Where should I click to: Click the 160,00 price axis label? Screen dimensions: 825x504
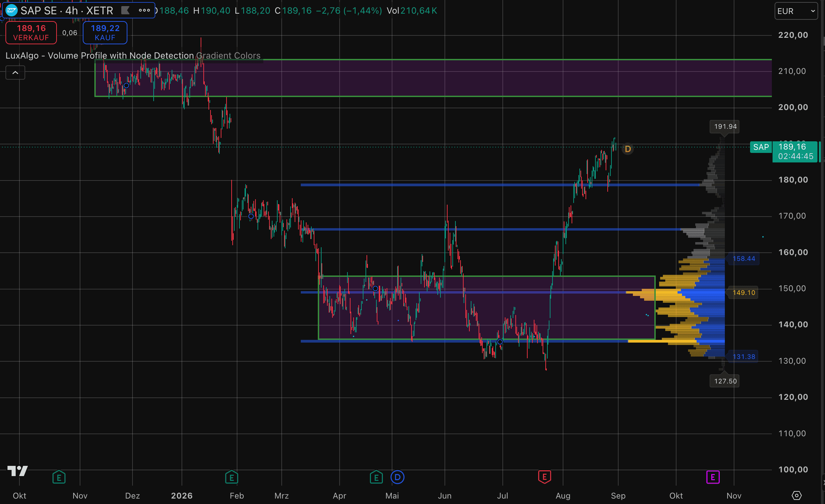[793, 252]
